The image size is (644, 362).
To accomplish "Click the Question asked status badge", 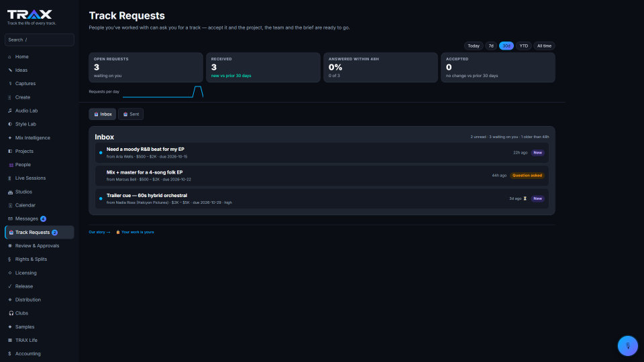I will (527, 175).
